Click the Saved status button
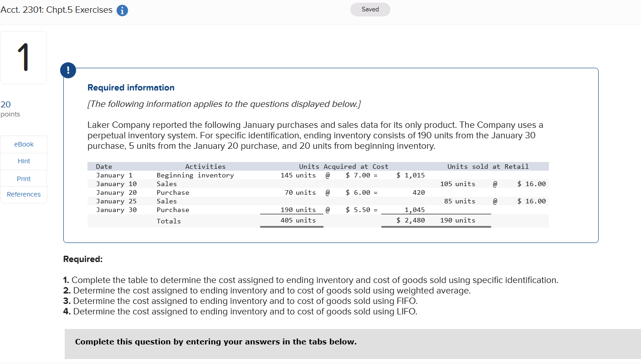Image resolution: width=641 pixels, height=364 pixels. point(370,9)
